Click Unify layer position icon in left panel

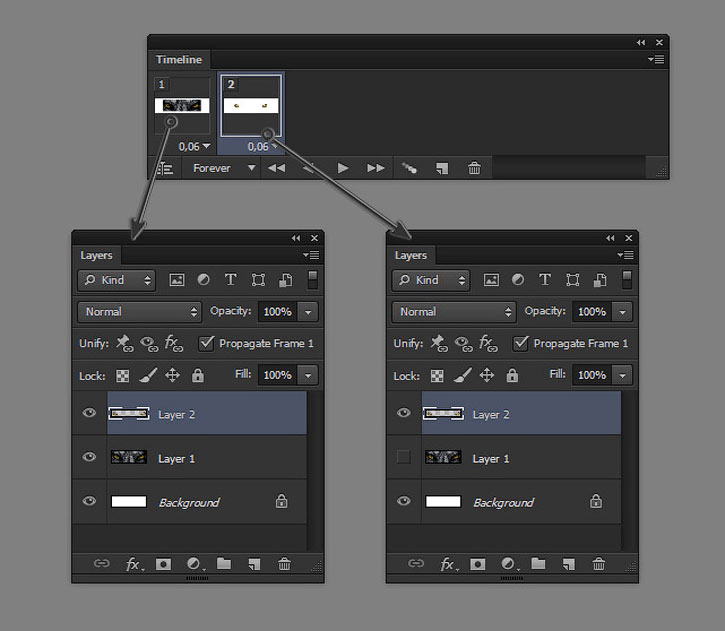pos(124,343)
